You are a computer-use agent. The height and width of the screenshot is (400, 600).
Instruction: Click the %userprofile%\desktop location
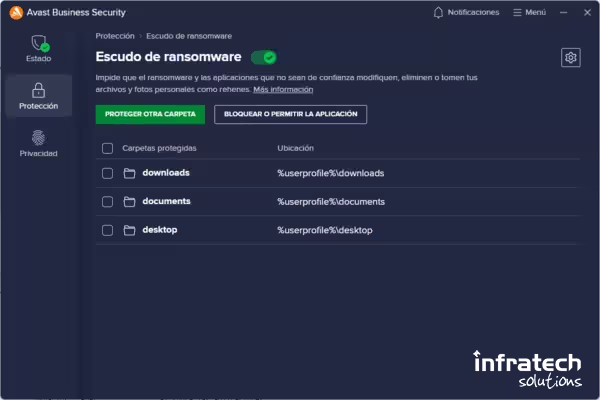tap(325, 230)
